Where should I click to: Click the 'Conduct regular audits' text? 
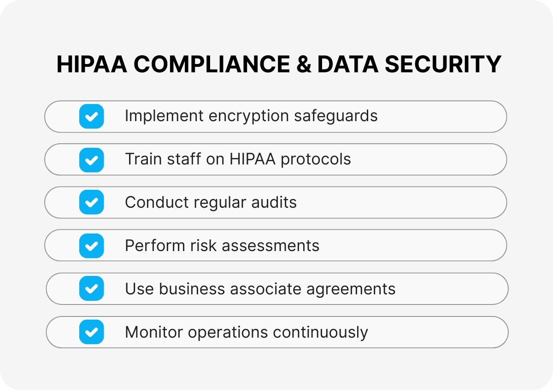[211, 202]
